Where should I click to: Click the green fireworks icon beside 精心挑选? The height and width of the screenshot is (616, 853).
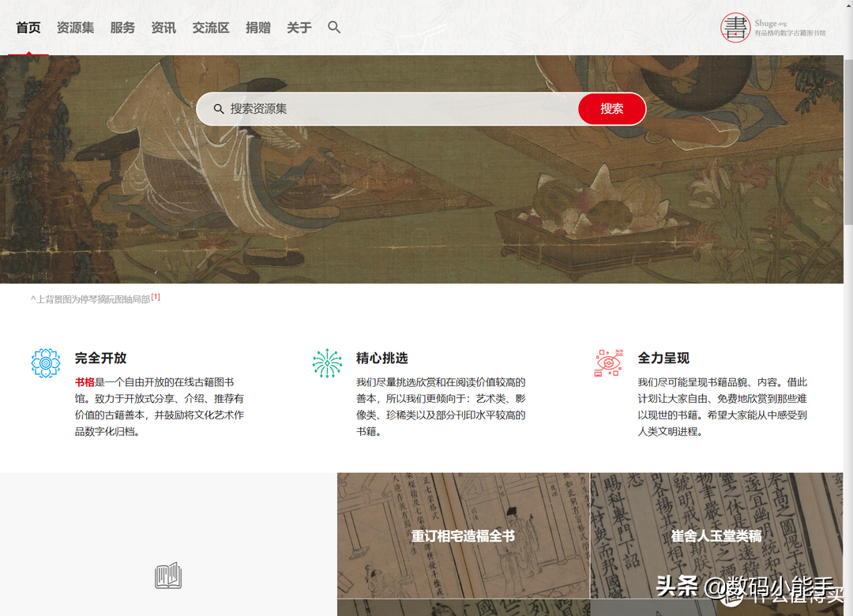[327, 361]
